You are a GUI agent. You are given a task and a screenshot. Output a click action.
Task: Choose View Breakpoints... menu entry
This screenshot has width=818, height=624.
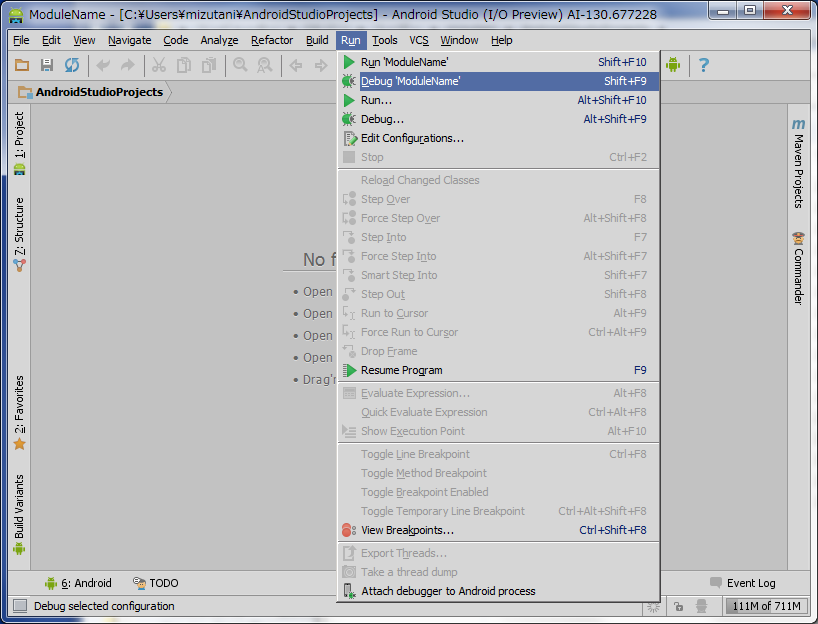(x=499, y=530)
